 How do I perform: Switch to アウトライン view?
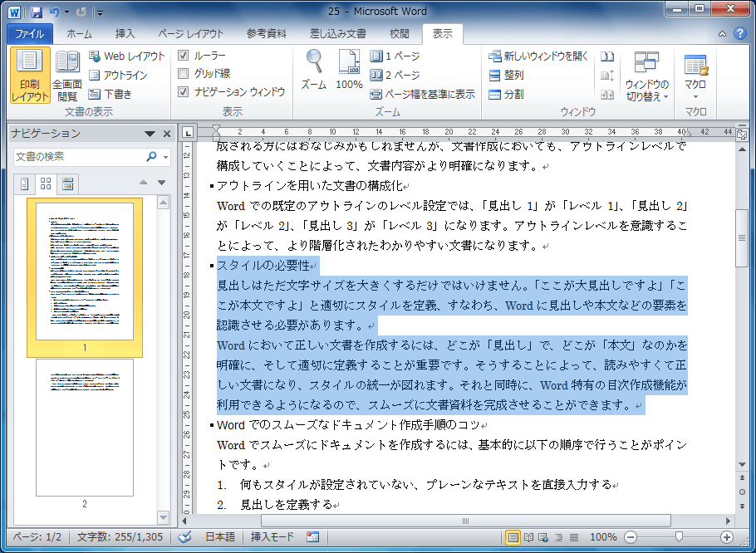[x=119, y=76]
